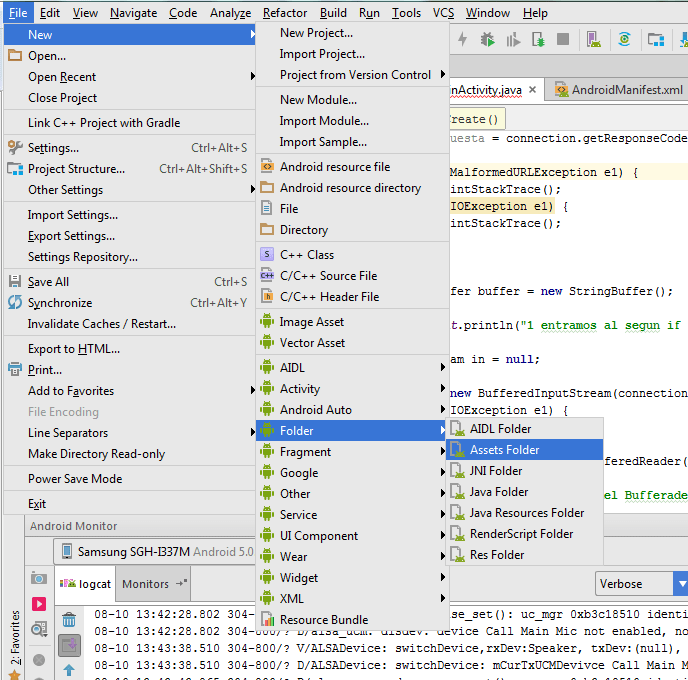Switch to the logcat tab
This screenshot has height=680, width=688.
[x=86, y=583]
